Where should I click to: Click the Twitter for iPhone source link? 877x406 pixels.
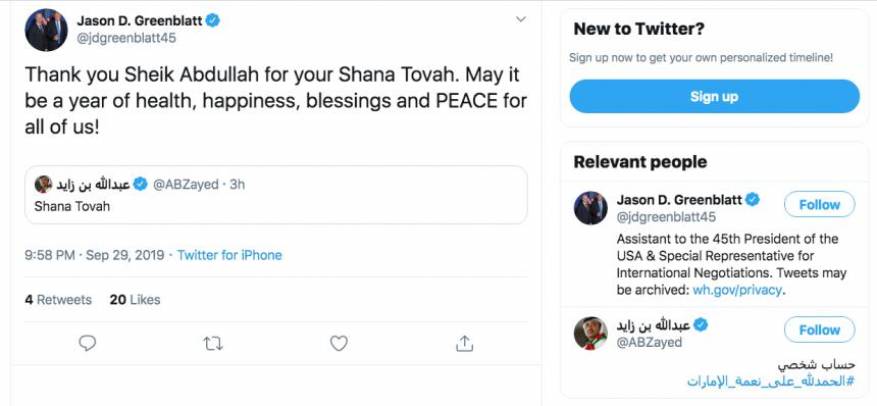click(229, 255)
